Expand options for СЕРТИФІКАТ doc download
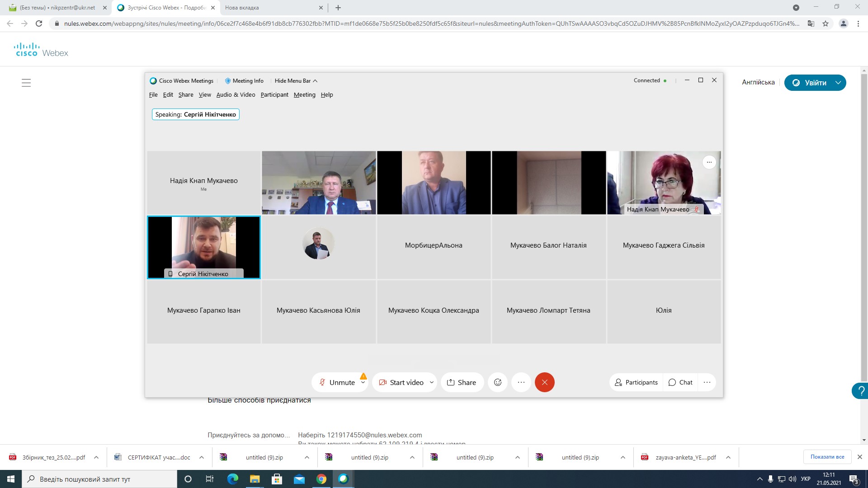 point(202,457)
